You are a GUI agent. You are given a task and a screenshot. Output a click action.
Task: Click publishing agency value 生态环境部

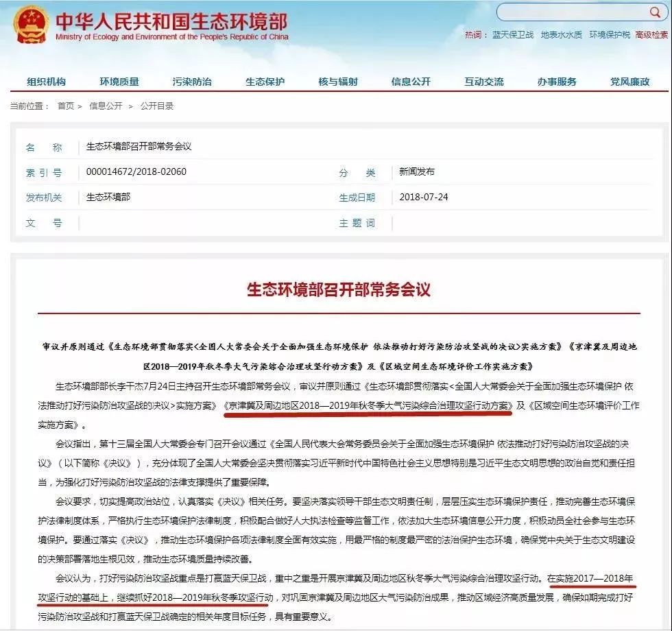pos(108,198)
